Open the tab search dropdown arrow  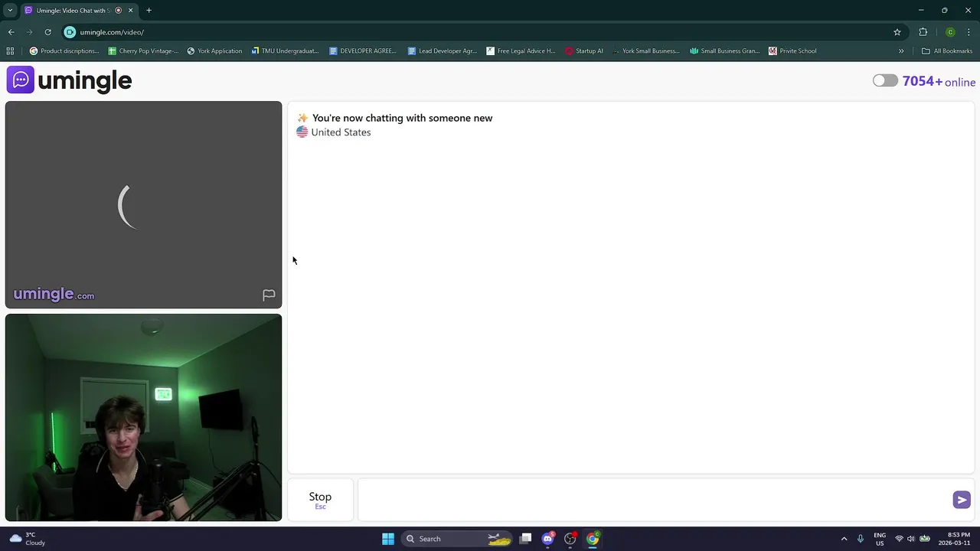pyautogui.click(x=10, y=10)
